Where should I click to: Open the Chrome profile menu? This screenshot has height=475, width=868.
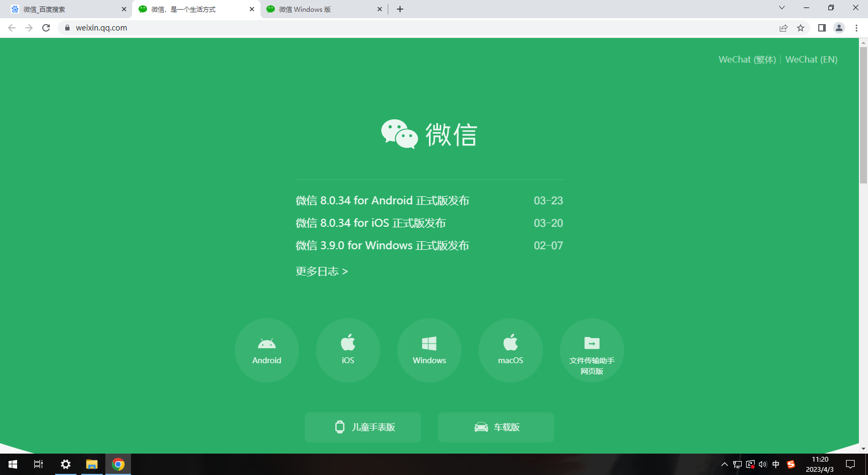point(839,28)
